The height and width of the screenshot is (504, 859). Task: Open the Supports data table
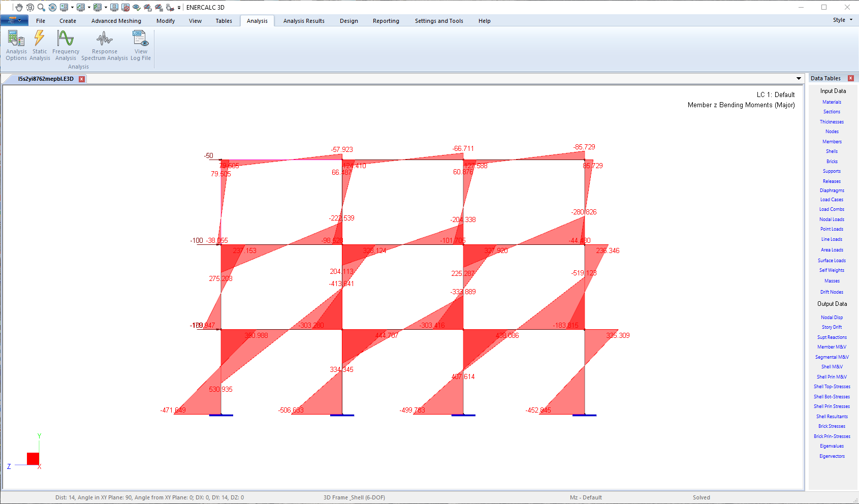click(832, 171)
